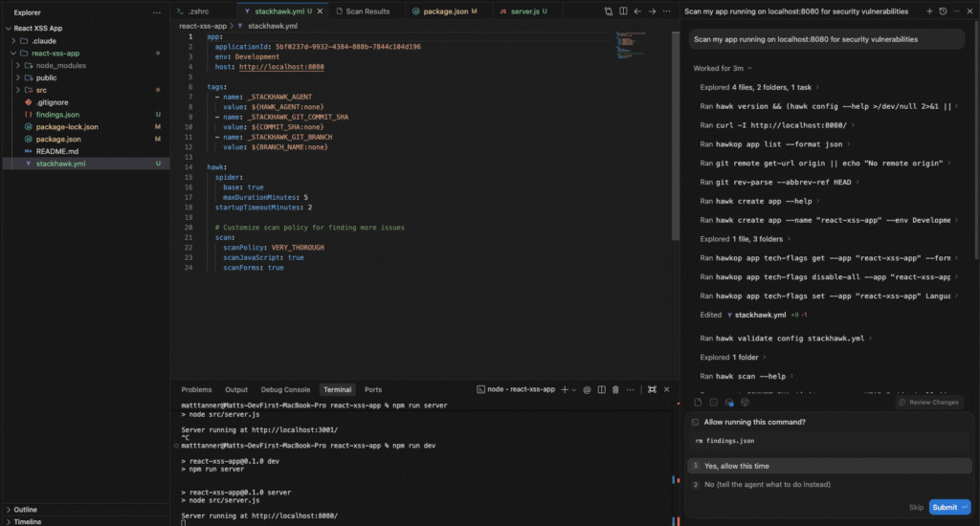
Task: Click the @ mention icon in terminal toolbar
Action: click(x=587, y=390)
